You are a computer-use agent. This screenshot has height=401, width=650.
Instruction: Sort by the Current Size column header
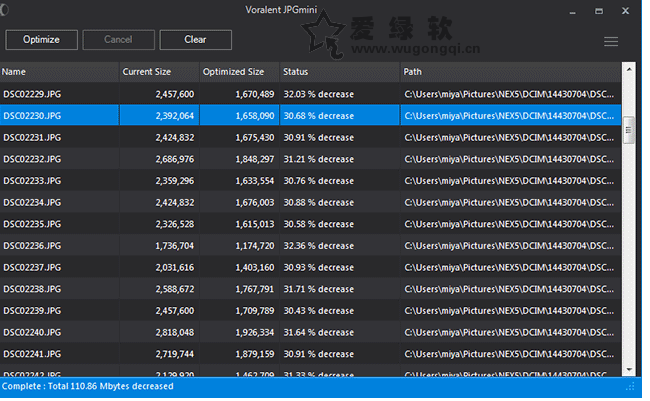(160, 72)
